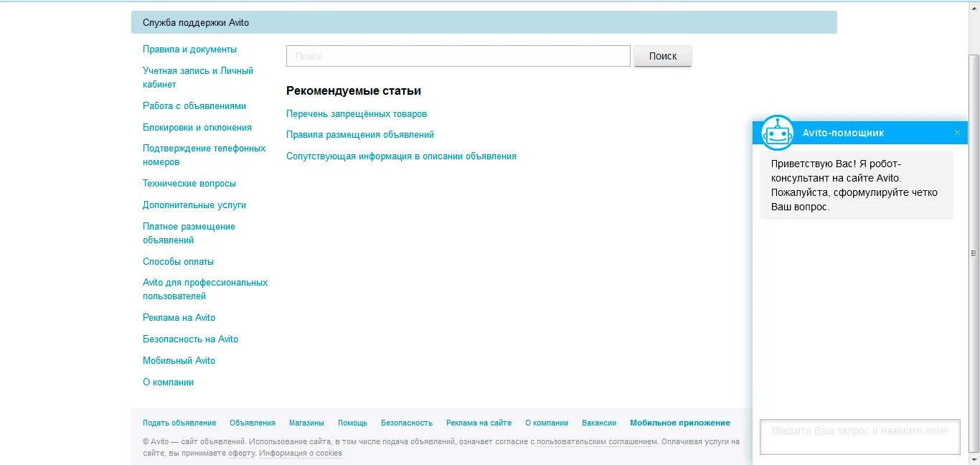The image size is (980, 465).
Task: Close the Avito-помощник chat window
Action: click(957, 133)
